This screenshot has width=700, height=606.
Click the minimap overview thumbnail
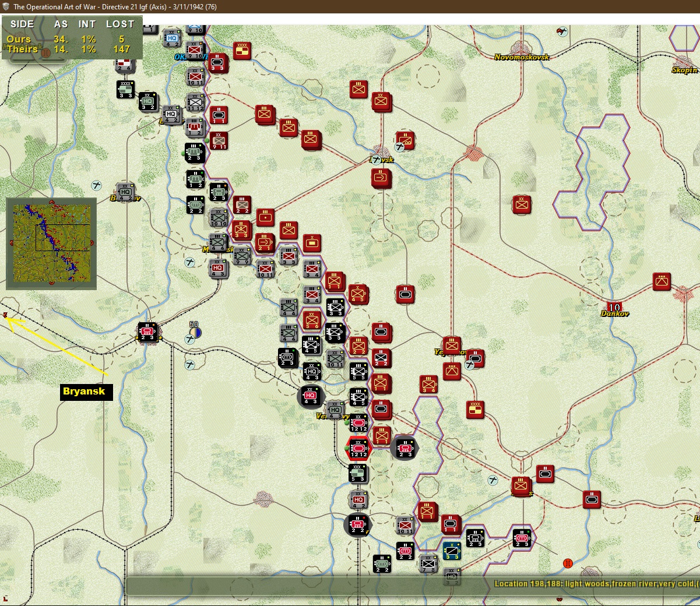click(51, 243)
